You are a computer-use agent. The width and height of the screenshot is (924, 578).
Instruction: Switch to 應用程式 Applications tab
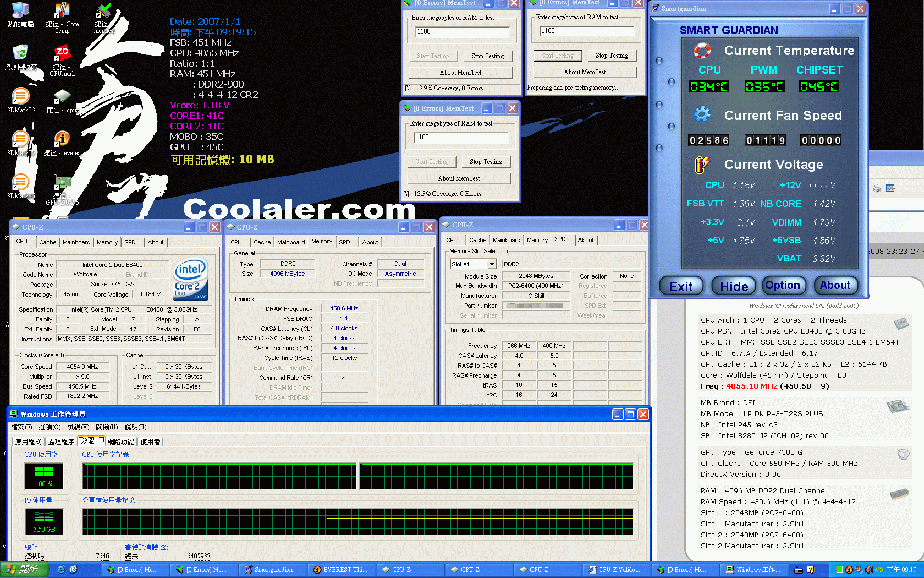[x=29, y=441]
